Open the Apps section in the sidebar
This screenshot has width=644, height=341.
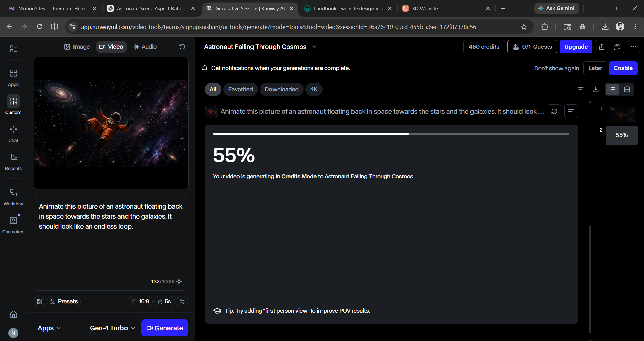coord(13,78)
